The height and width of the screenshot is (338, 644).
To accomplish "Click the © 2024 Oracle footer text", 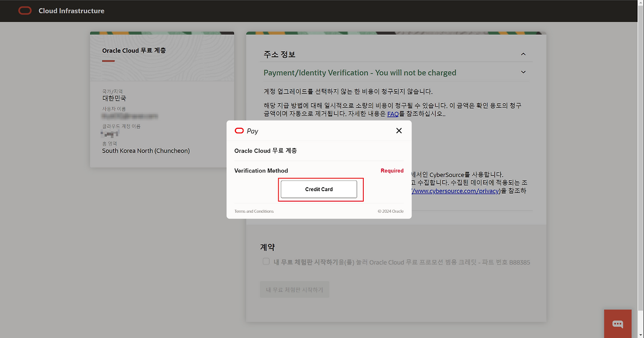I will (x=390, y=211).
